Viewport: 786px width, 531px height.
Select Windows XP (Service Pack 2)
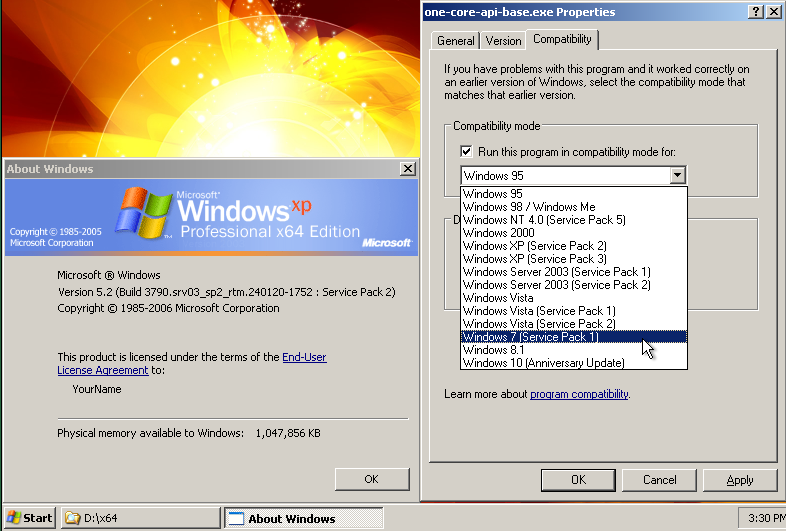(x=573, y=246)
